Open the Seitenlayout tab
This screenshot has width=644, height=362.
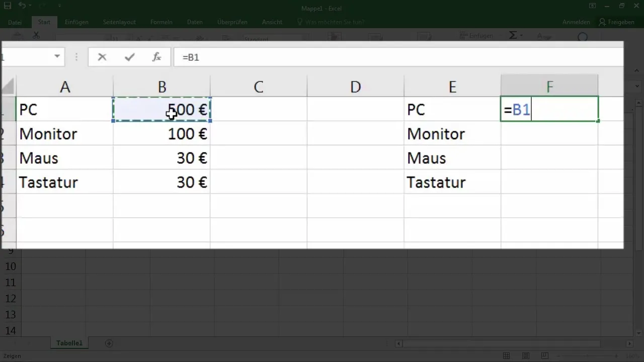click(x=119, y=22)
